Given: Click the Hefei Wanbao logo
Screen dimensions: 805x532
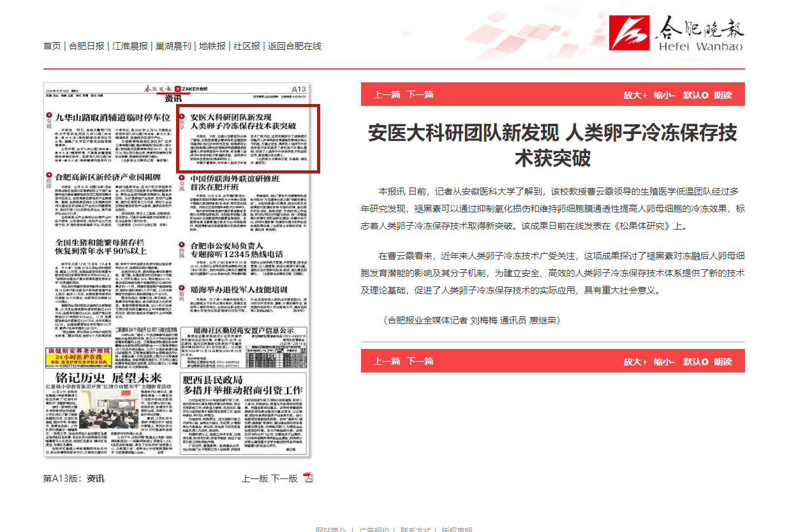Looking at the screenshot, I should pos(676,34).
